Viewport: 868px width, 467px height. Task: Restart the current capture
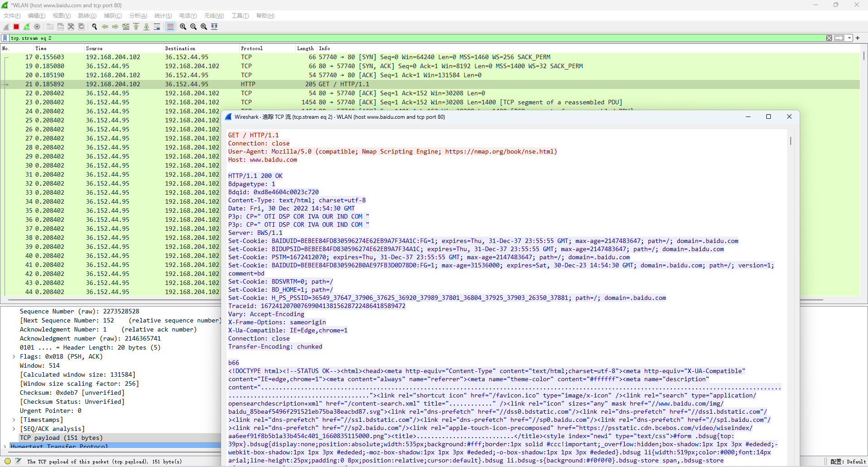tap(27, 27)
